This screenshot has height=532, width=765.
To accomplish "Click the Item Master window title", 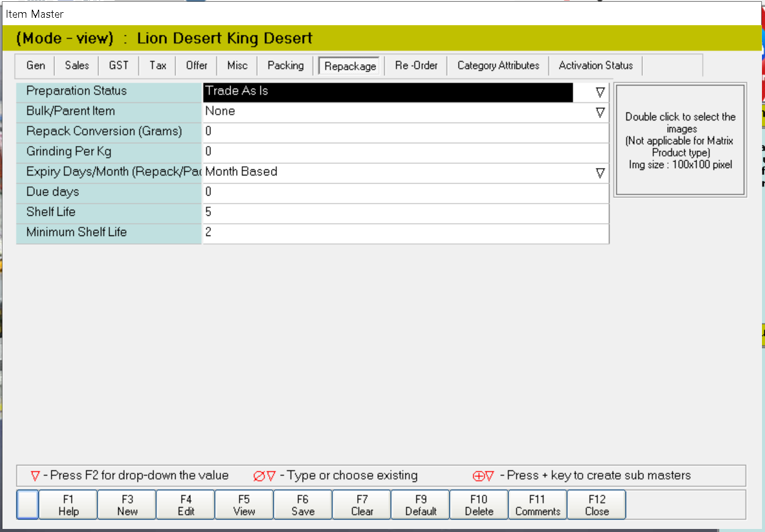I will click(35, 13).
